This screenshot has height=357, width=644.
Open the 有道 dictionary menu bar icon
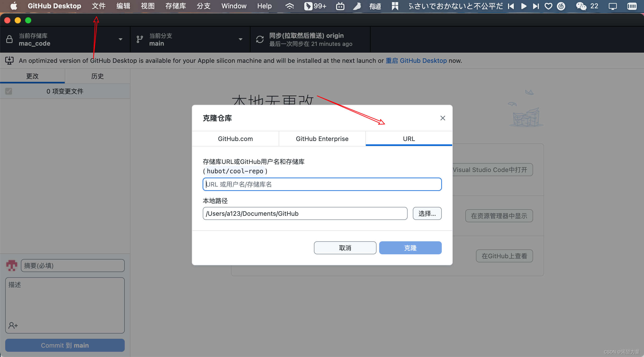pos(375,6)
